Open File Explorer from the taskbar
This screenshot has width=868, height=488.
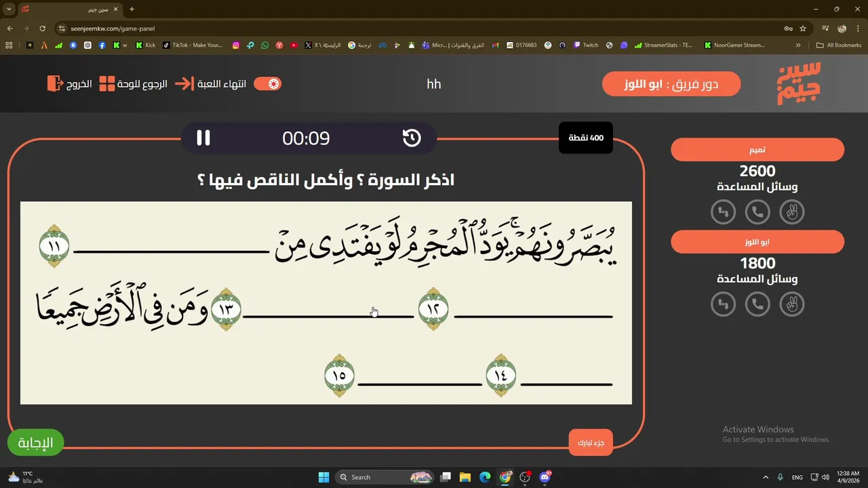tap(465, 477)
